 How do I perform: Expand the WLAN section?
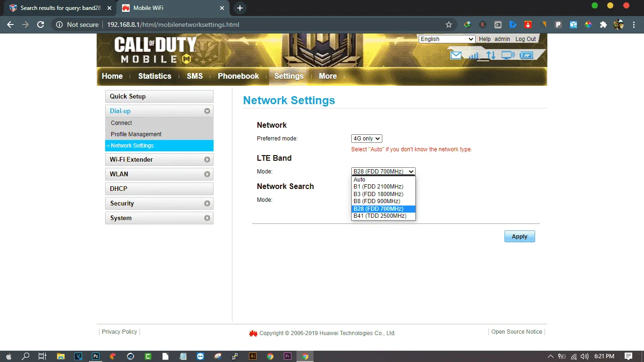pos(159,174)
